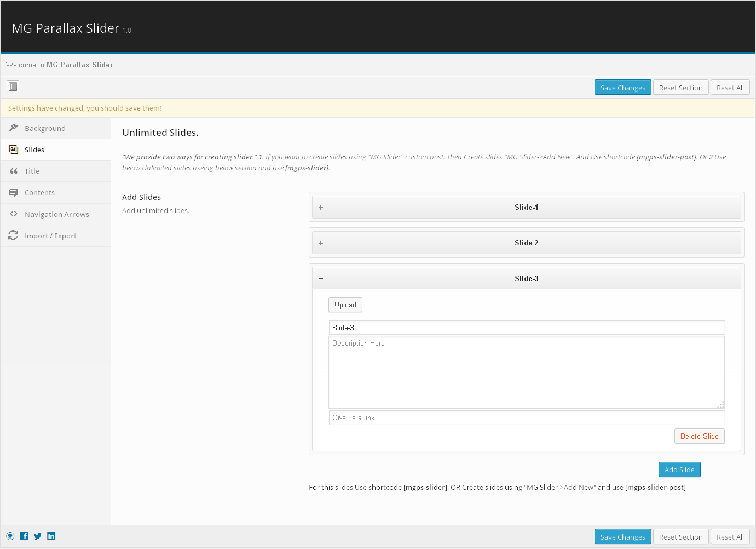Open the Navigation Arrows section
The width and height of the screenshot is (756, 549).
56,214
